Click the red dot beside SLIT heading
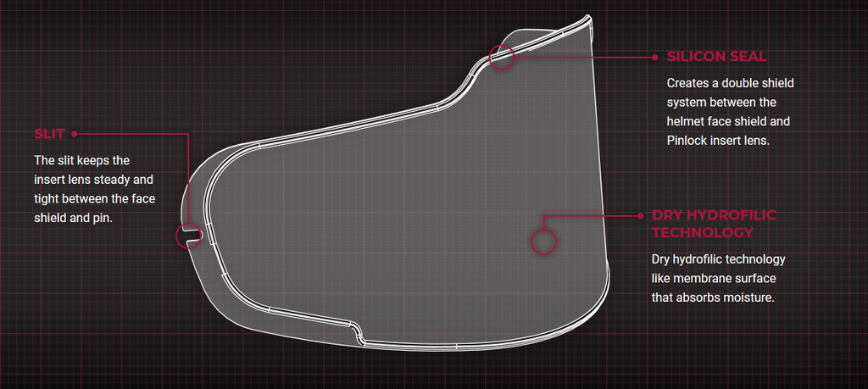The height and width of the screenshot is (389, 868). (x=74, y=133)
